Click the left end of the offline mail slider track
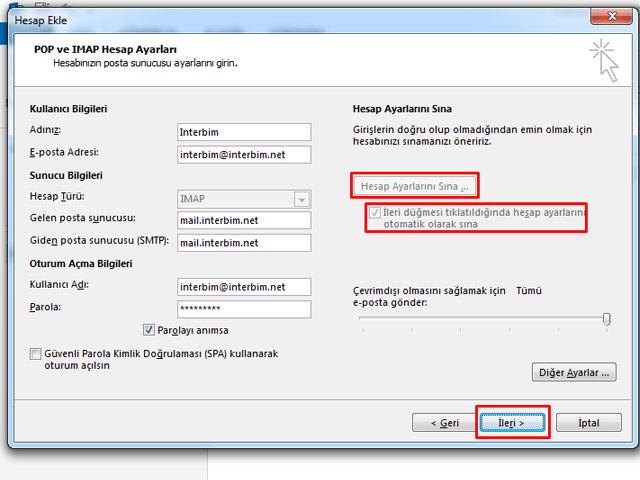The height and width of the screenshot is (480, 640). pos(362,319)
